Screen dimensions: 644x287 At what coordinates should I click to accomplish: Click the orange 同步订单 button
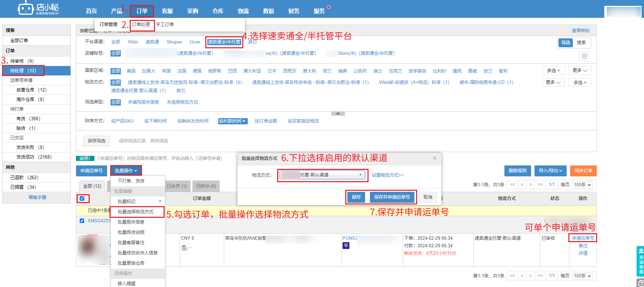583,171
